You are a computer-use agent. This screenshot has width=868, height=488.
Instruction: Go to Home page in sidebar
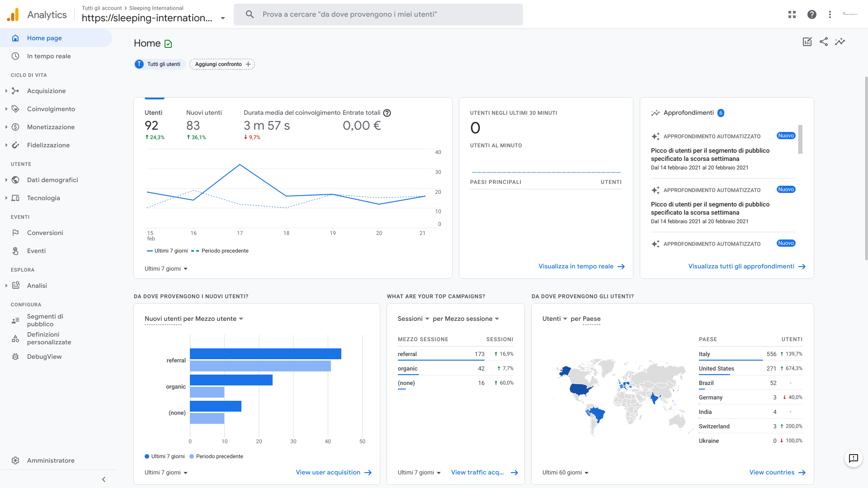click(x=56, y=38)
